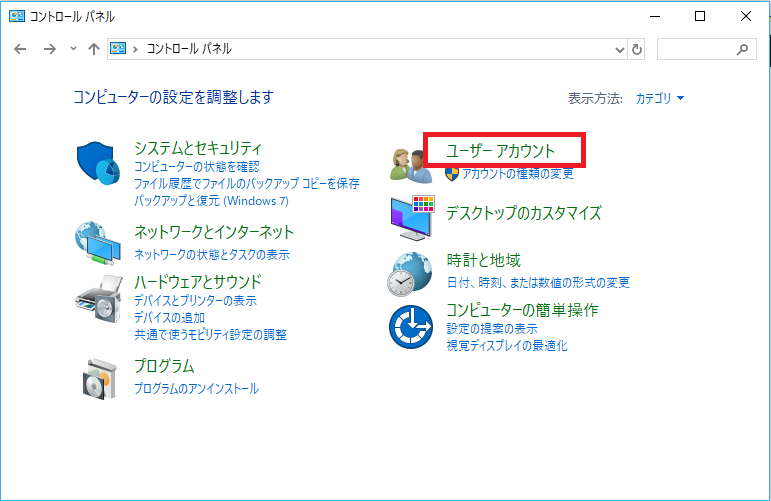771x501 pixels.
Task: Click the Programs disc icon
Action: 100,379
